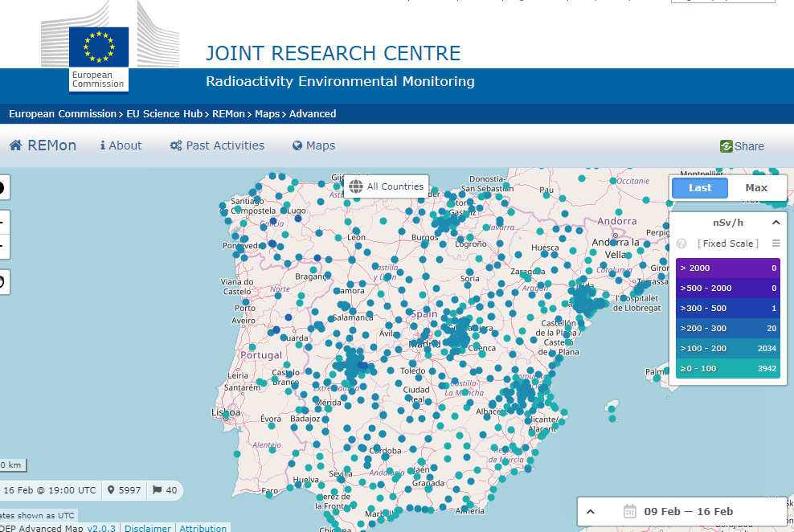
Task: Collapse the nSv/h legend panel
Action: coord(776,223)
